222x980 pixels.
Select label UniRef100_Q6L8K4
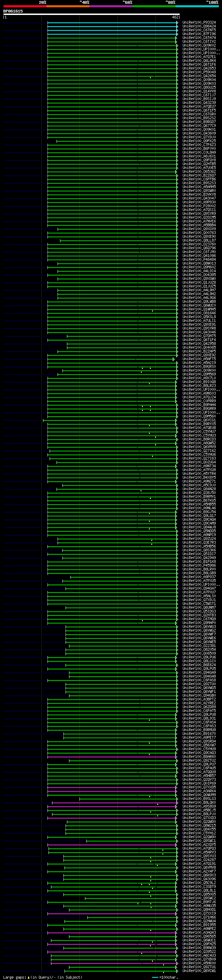[199, 60]
